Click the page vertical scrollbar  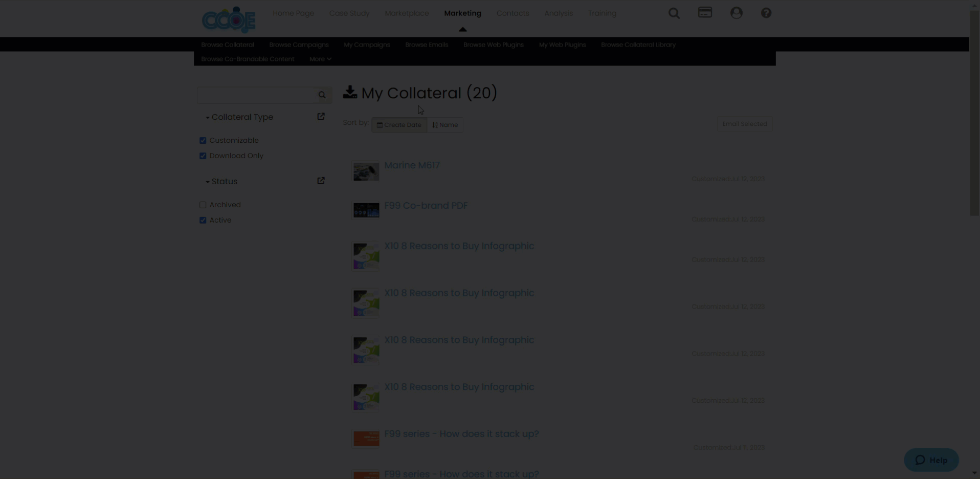point(974,113)
